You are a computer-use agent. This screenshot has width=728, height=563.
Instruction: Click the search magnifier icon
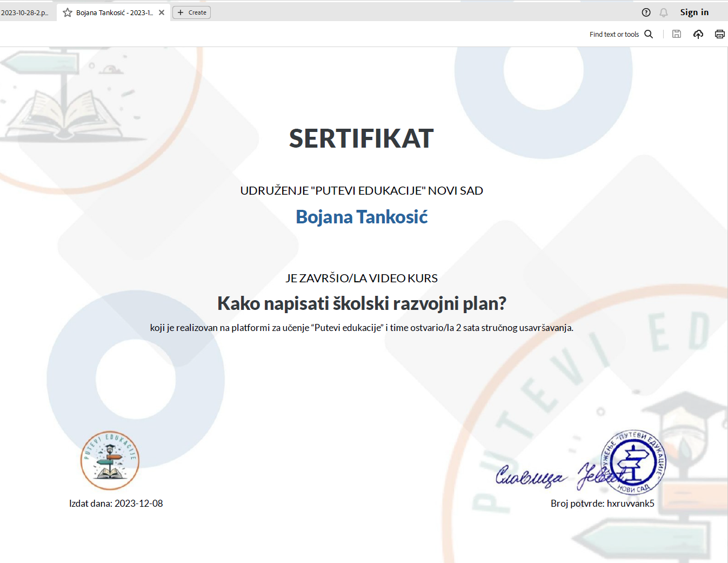coord(649,34)
